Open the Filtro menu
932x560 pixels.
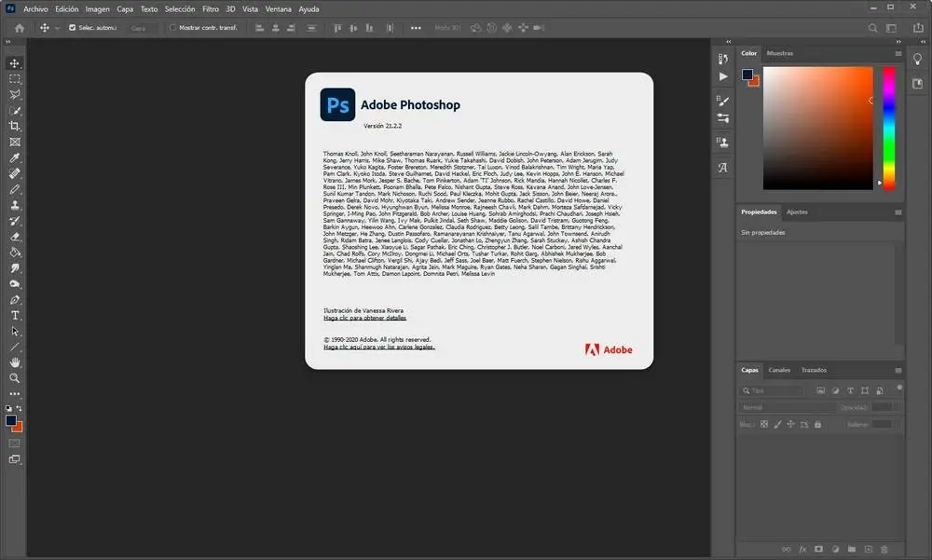(x=211, y=9)
